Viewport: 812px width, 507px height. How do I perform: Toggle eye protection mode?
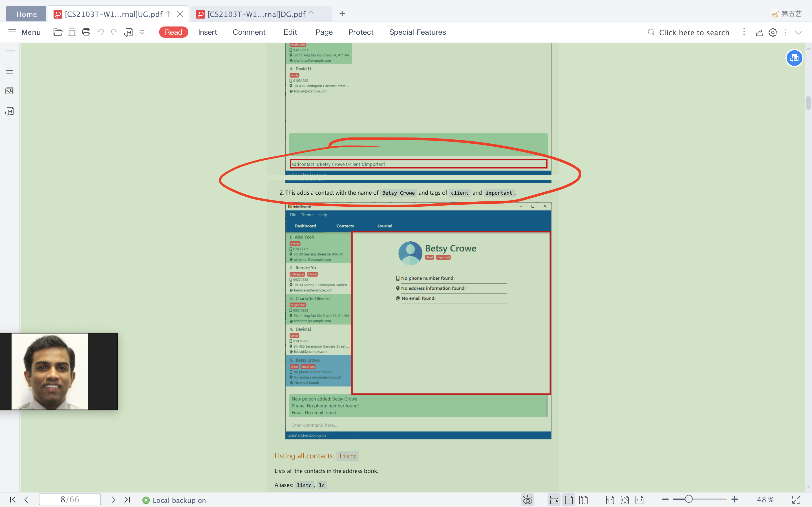528,500
